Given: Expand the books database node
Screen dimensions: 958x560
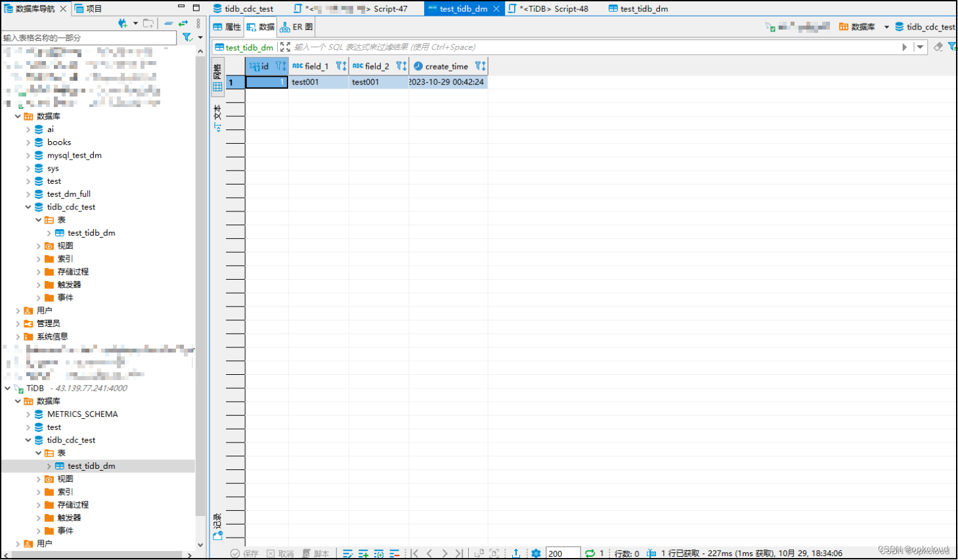Looking at the screenshot, I should tap(28, 142).
